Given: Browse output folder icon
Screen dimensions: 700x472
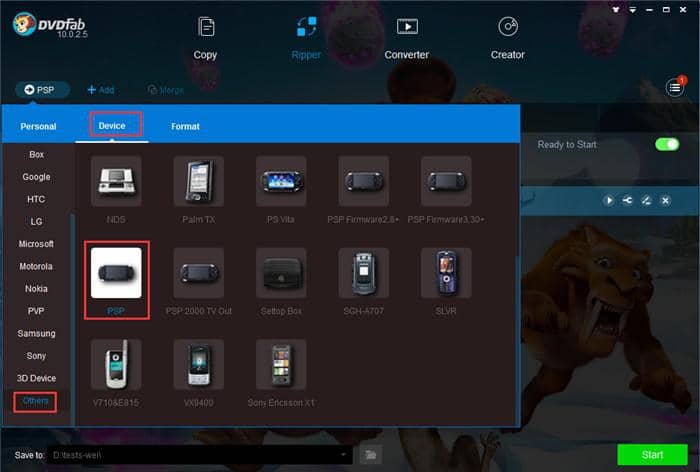Looking at the screenshot, I should [371, 455].
